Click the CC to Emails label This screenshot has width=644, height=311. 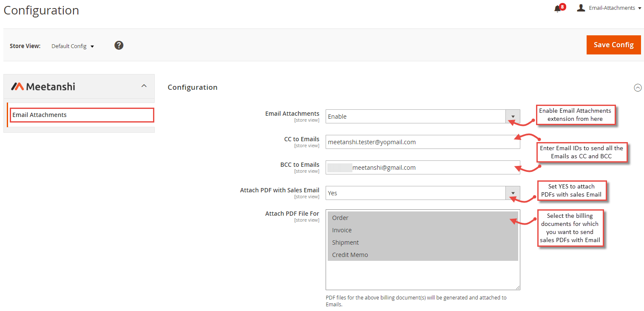pos(302,139)
